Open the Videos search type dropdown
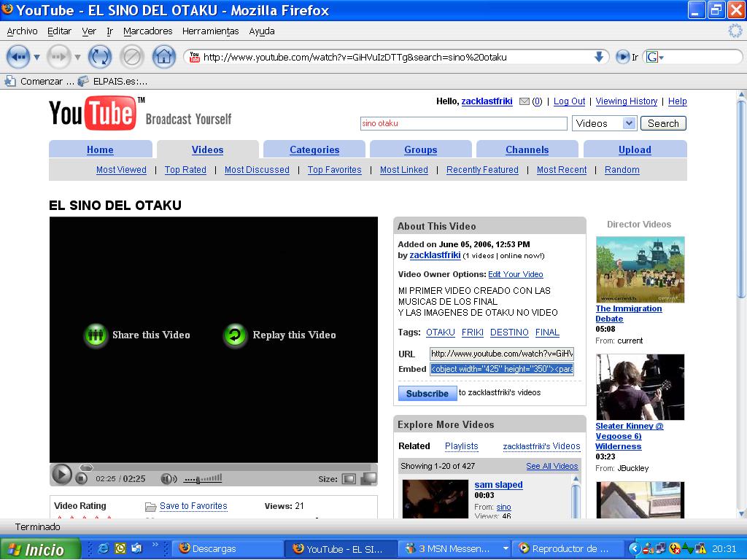 (x=629, y=123)
